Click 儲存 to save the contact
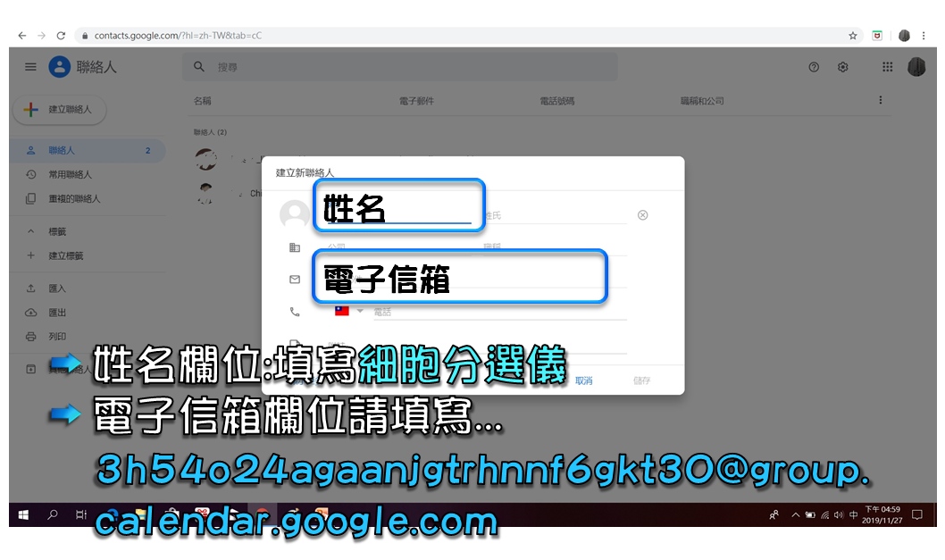Image resolution: width=945 pixels, height=560 pixels. (641, 380)
